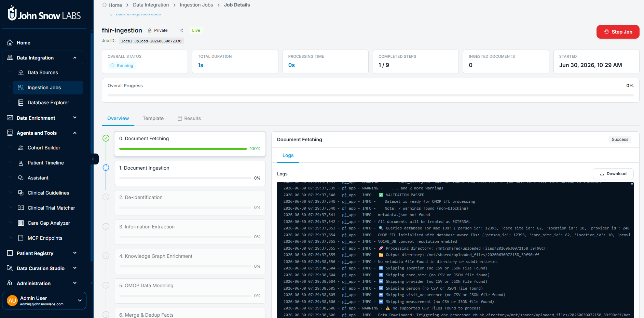Select the Knowledge Graph Enrichment step card
The height and width of the screenshot is (318, 644).
[190, 262]
